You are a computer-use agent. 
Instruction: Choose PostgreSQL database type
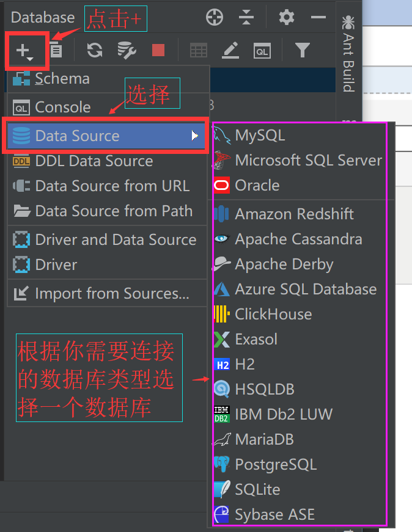tap(275, 464)
